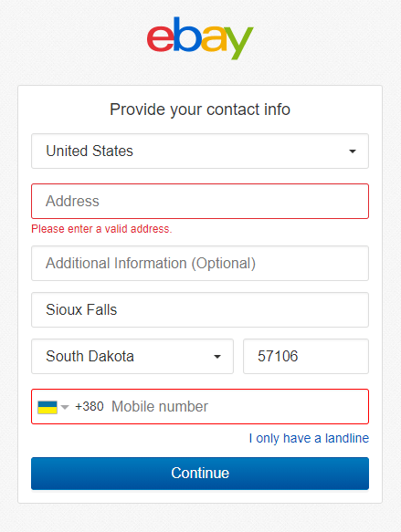Screen dimensions: 401x532
Task: Click the United States selected value text
Action: tap(90, 151)
